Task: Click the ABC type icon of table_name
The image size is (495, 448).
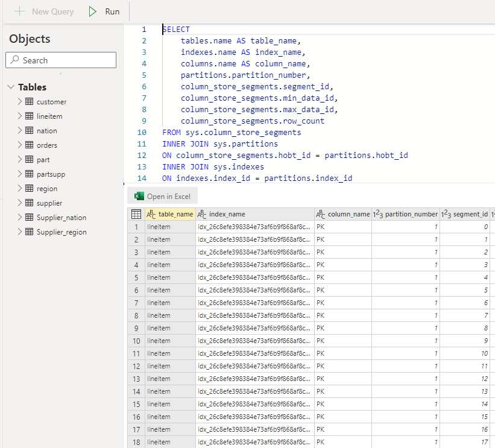Action: (x=151, y=215)
